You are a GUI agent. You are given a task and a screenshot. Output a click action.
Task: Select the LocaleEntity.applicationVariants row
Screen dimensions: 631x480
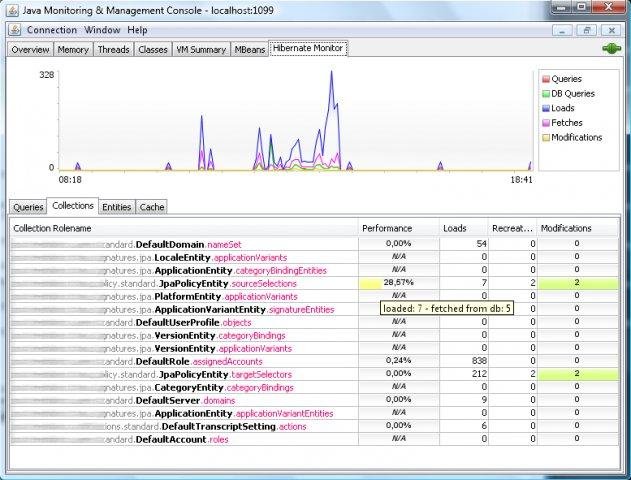tap(315, 257)
